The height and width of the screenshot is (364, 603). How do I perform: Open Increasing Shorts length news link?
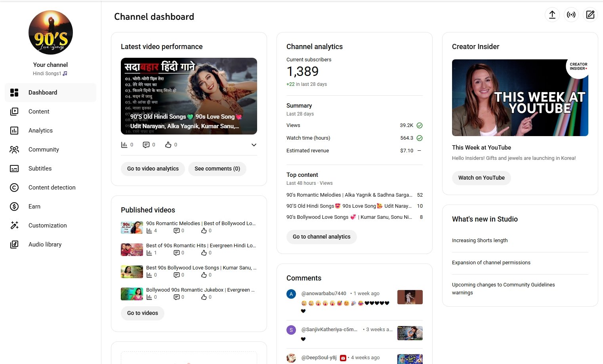pyautogui.click(x=479, y=241)
